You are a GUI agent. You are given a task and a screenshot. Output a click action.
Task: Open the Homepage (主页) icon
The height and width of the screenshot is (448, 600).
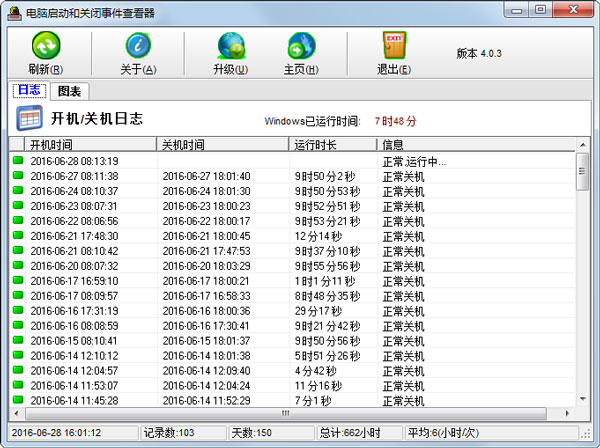(x=301, y=47)
